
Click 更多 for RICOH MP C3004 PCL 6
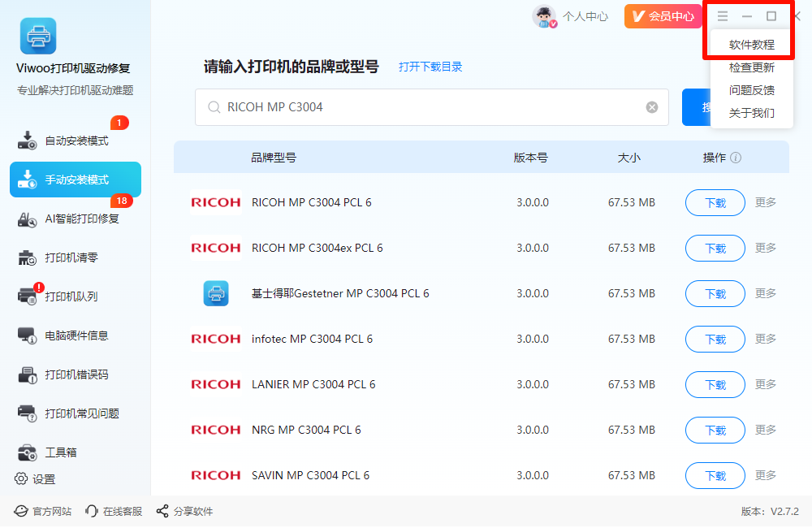766,202
